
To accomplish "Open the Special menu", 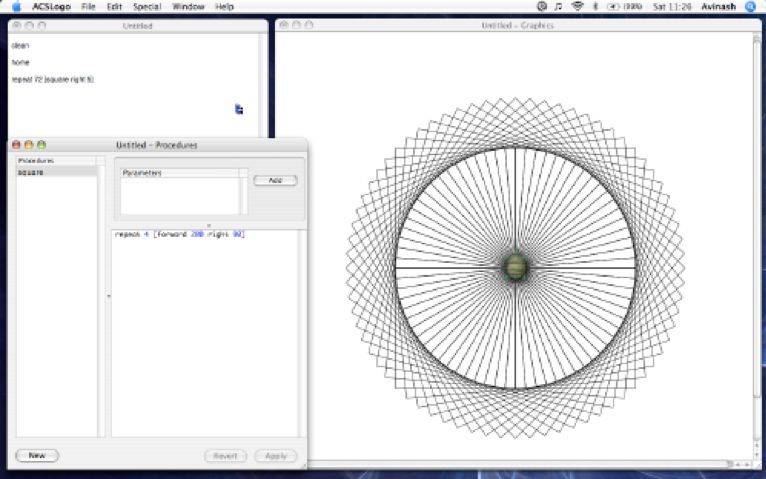I will click(x=147, y=6).
